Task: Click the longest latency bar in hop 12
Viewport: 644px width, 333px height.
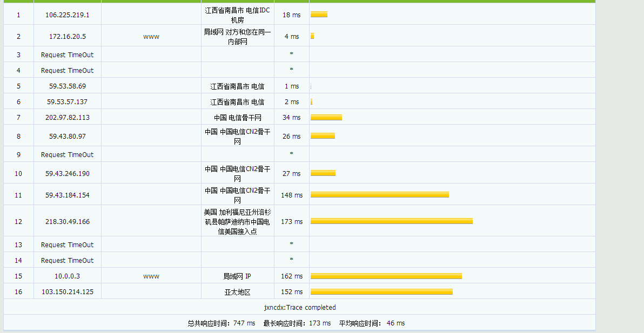Action: pos(391,221)
